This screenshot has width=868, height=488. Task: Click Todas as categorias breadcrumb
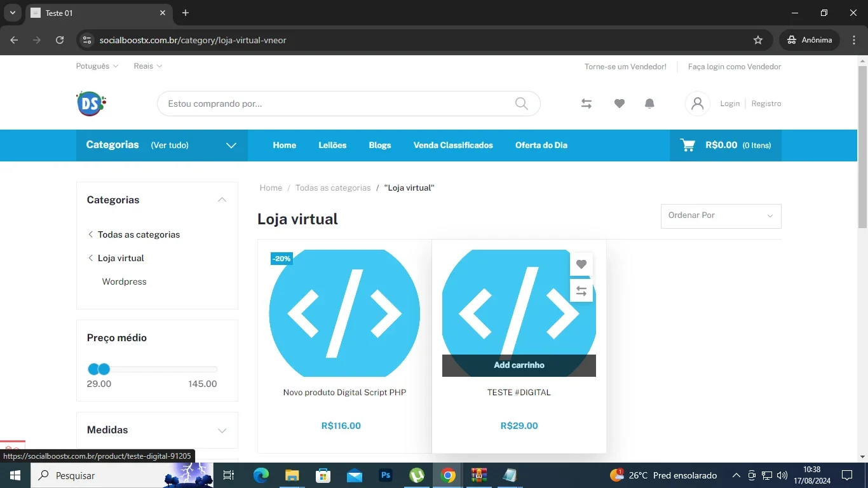coord(333,187)
